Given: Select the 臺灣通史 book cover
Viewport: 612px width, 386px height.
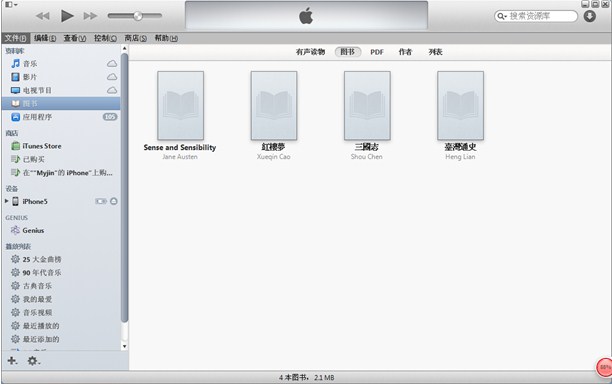Looking at the screenshot, I should pos(460,105).
